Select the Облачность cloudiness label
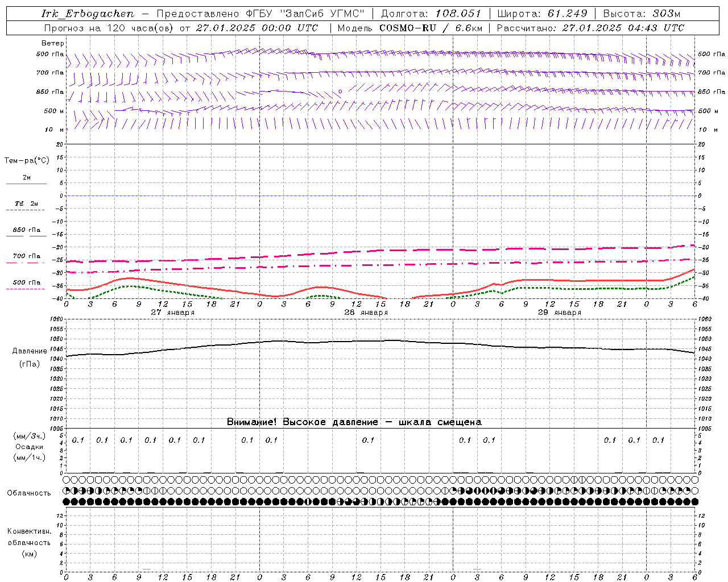The image size is (728, 582). 29,493
